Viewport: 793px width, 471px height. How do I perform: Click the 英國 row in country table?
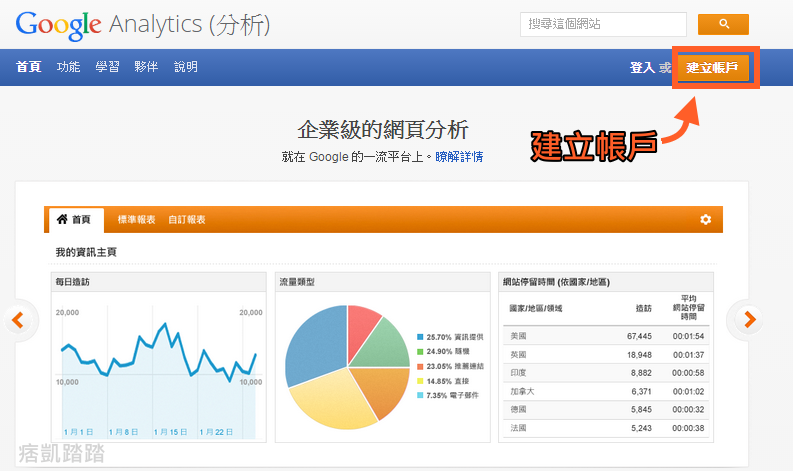pyautogui.click(x=606, y=355)
